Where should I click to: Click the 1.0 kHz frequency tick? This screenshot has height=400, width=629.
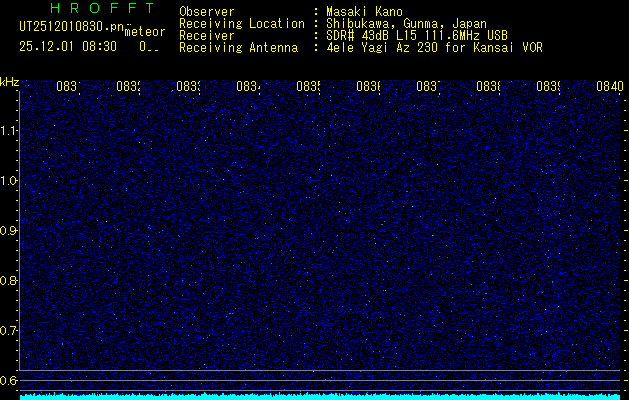9,180
